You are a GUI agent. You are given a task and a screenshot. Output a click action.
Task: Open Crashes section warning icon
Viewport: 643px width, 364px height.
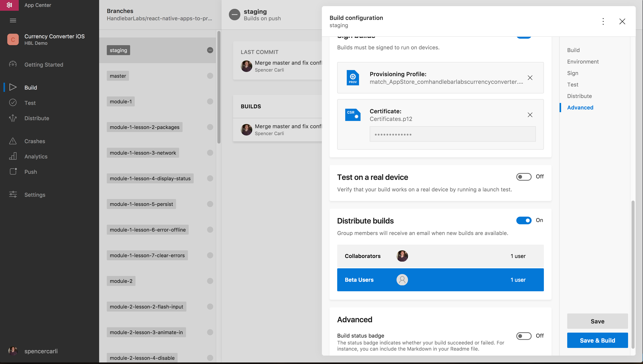coord(13,141)
